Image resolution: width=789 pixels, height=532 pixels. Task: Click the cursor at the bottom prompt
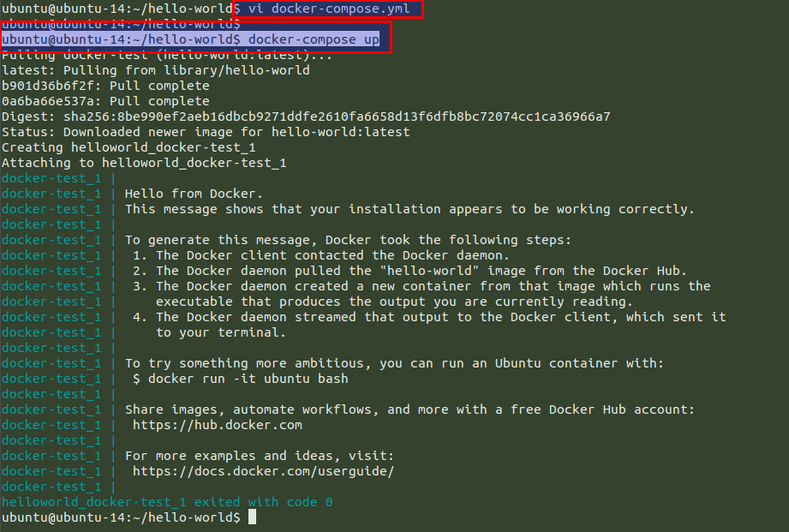pos(252,517)
